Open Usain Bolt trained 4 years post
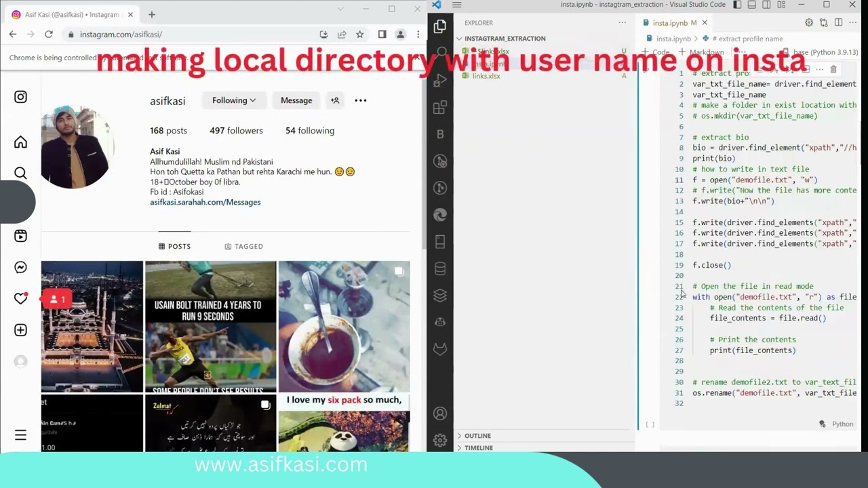This screenshot has height=488, width=868. coord(211,327)
